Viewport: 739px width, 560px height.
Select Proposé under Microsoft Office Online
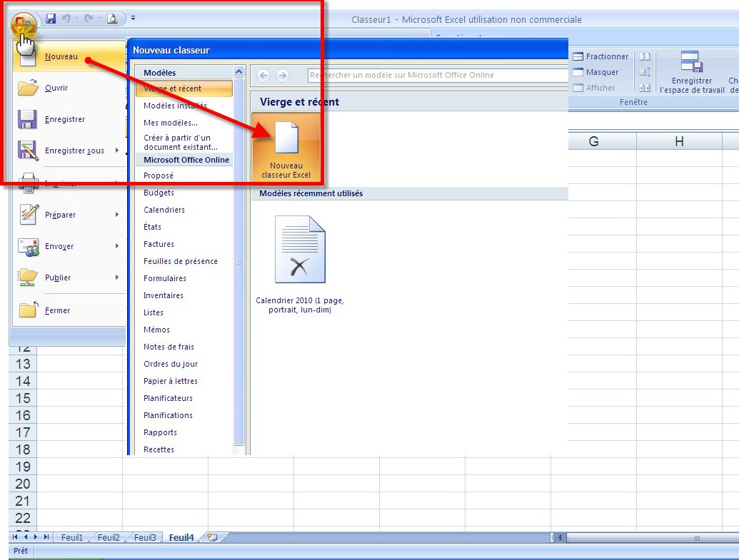pos(159,175)
